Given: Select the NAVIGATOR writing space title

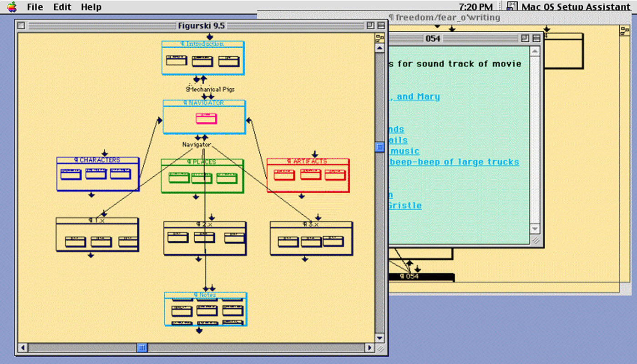Looking at the screenshot, I should (x=204, y=103).
